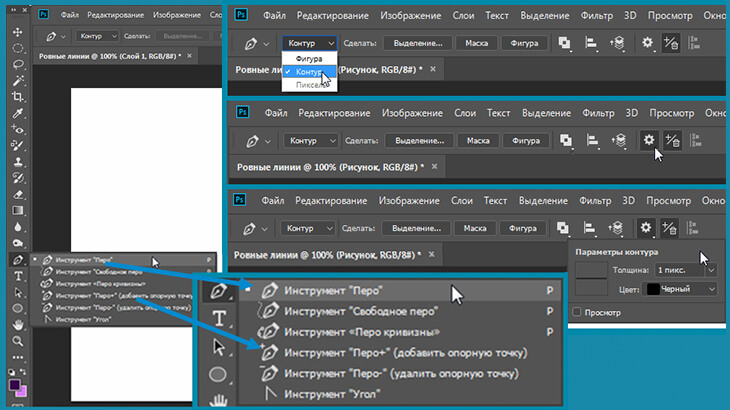Choose Фигура option in open dropdown list

click(309, 59)
